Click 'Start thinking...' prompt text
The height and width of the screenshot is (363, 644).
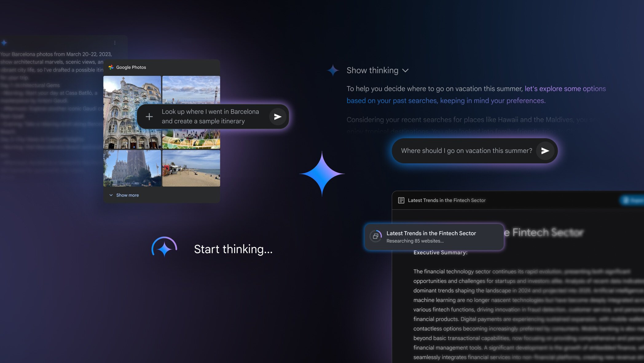click(x=233, y=248)
